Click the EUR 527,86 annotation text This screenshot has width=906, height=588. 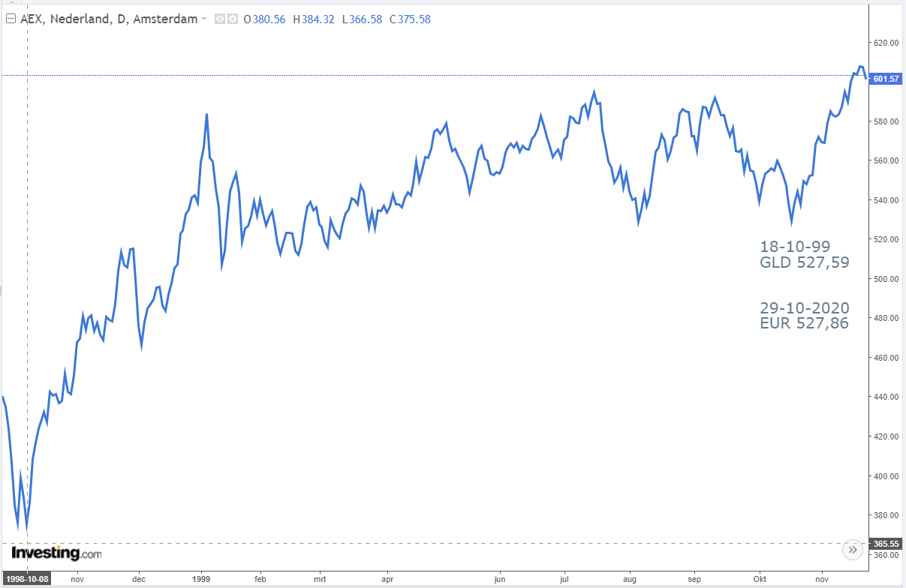(805, 324)
